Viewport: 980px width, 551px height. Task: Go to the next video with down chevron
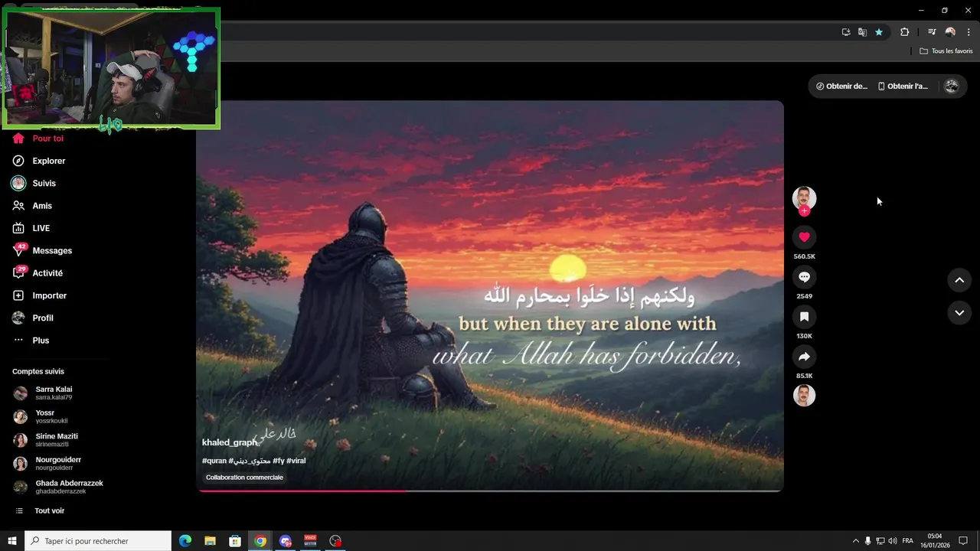coord(959,313)
